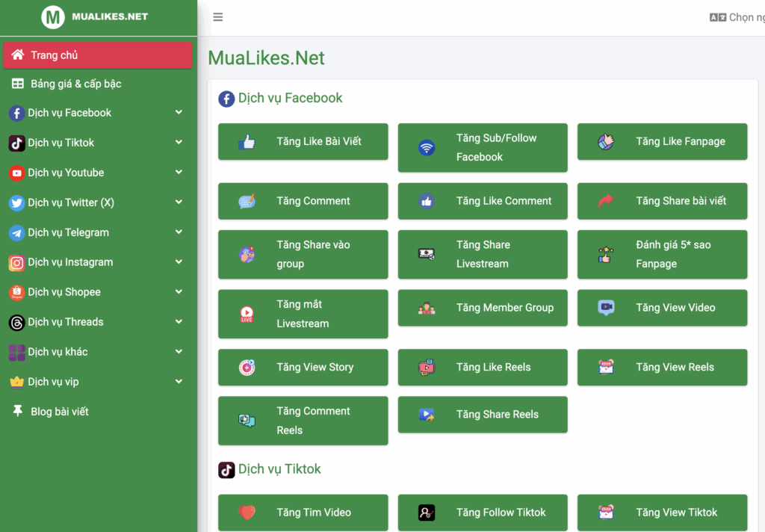765x532 pixels.
Task: Click the Twitter bird icon in the sidebar
Action: [18, 202]
